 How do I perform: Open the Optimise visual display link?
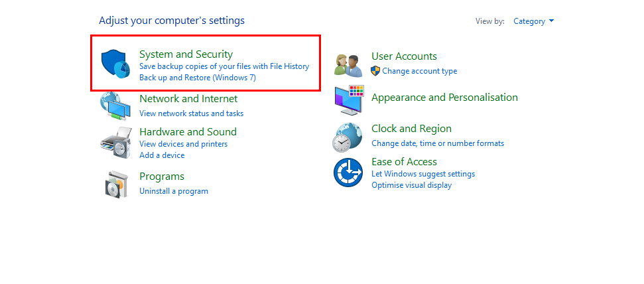click(x=411, y=185)
